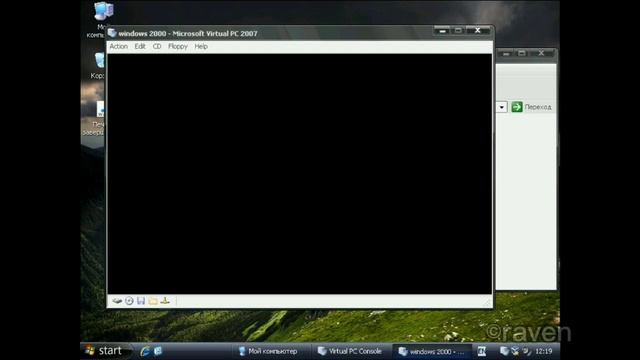Click the CD drive status icon
Viewport: 640px width, 360px height.
[x=129, y=301]
